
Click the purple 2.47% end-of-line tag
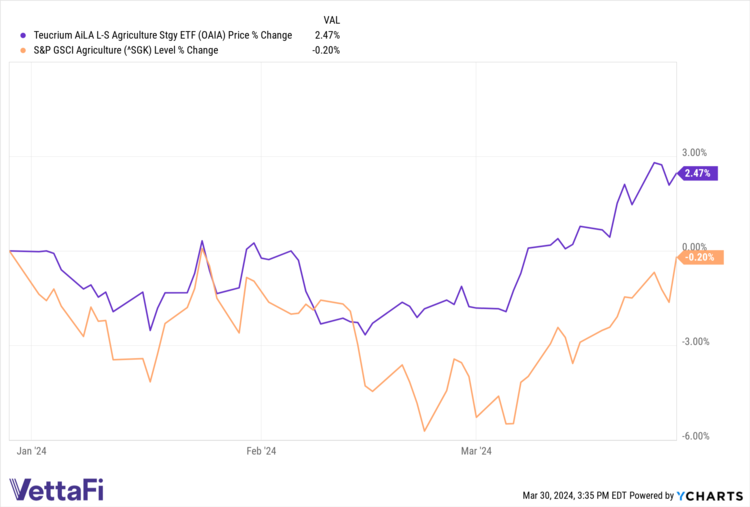698,173
